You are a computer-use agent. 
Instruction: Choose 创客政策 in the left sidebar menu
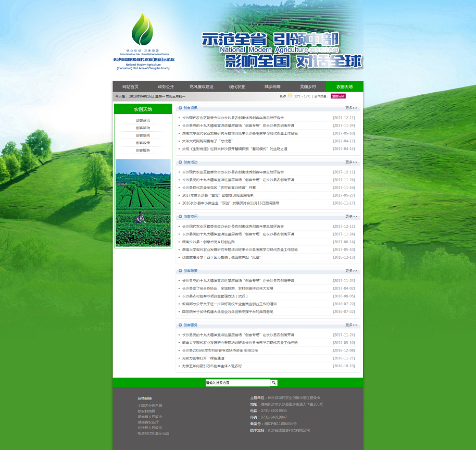click(143, 143)
